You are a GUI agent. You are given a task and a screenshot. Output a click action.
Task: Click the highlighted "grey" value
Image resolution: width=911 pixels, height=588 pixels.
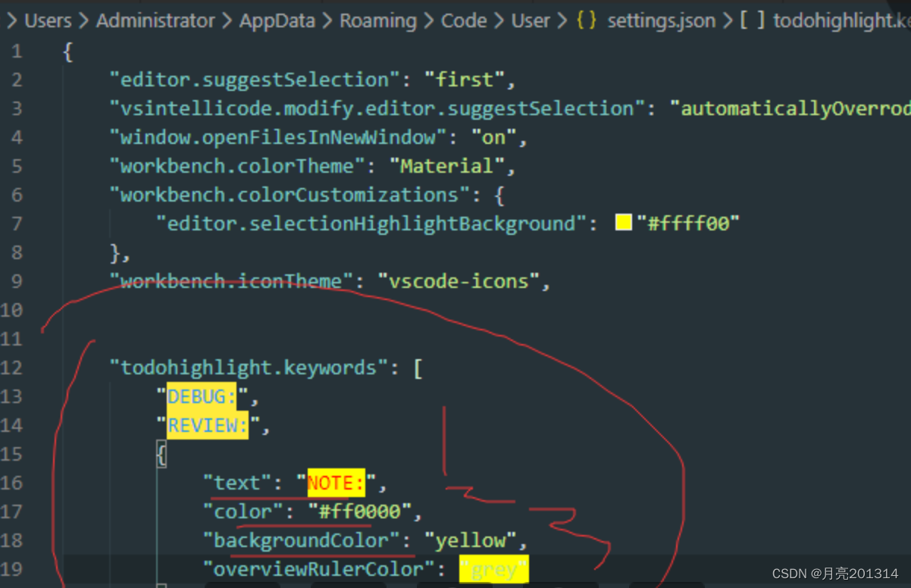tap(494, 569)
